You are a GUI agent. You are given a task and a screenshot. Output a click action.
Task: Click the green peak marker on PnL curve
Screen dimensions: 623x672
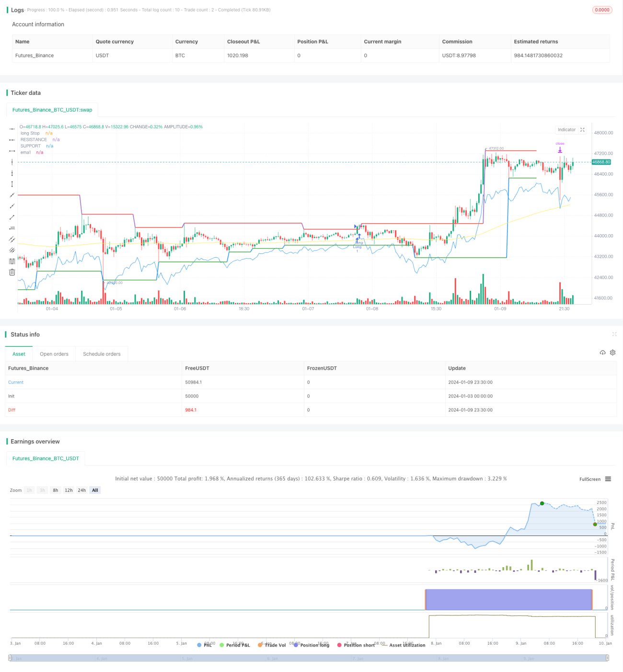point(542,503)
